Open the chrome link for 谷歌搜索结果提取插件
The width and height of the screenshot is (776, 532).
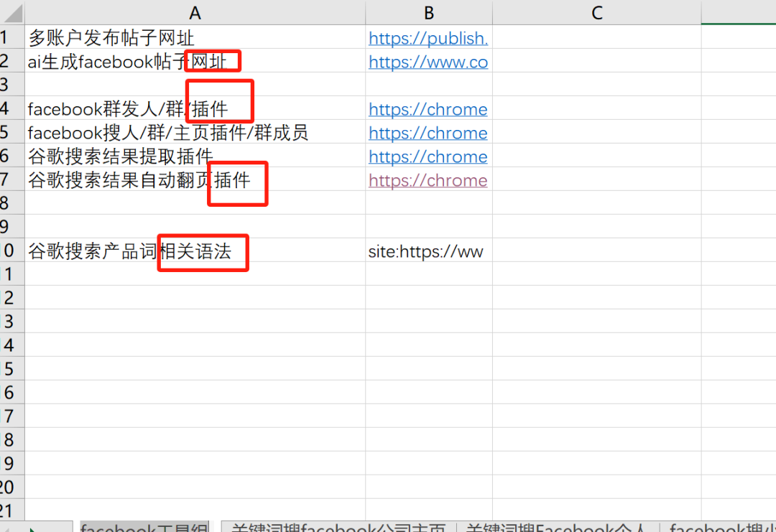point(428,157)
